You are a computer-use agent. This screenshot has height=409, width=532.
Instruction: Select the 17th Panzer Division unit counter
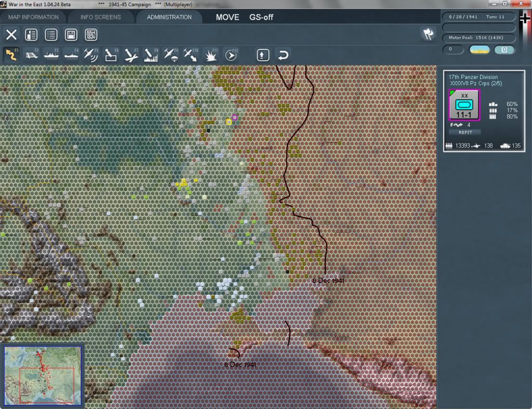pos(464,105)
